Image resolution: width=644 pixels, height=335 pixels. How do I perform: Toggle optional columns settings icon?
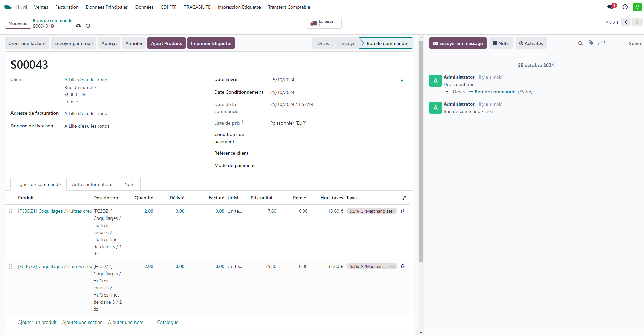pyautogui.click(x=404, y=198)
